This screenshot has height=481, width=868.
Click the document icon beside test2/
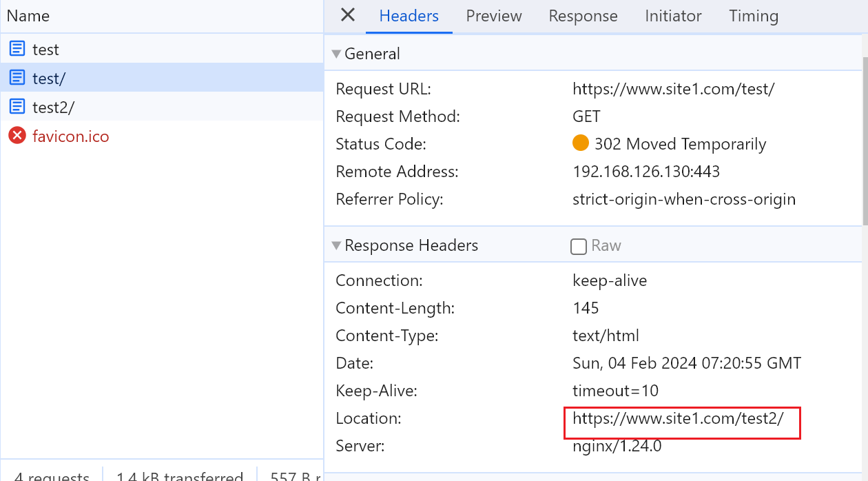click(x=17, y=107)
